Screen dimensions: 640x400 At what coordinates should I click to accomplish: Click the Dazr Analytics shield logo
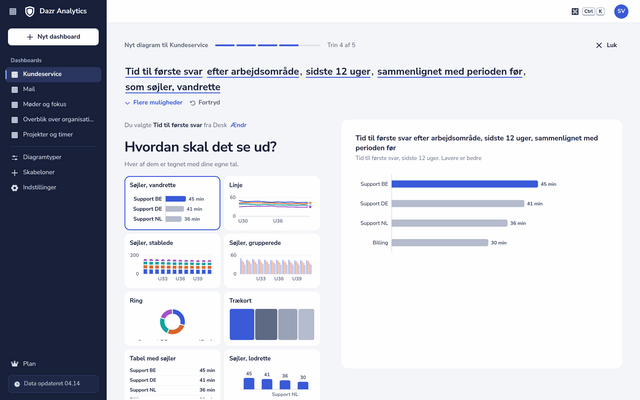(x=29, y=11)
